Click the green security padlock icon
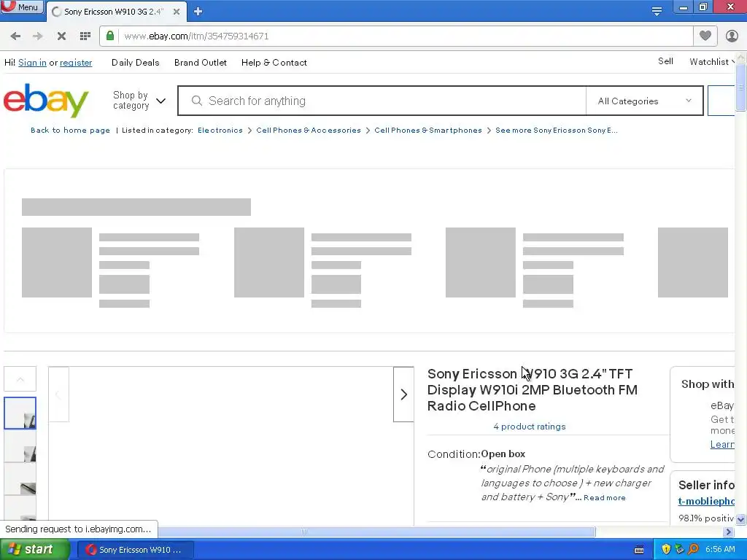The height and width of the screenshot is (560, 747). coord(110,36)
